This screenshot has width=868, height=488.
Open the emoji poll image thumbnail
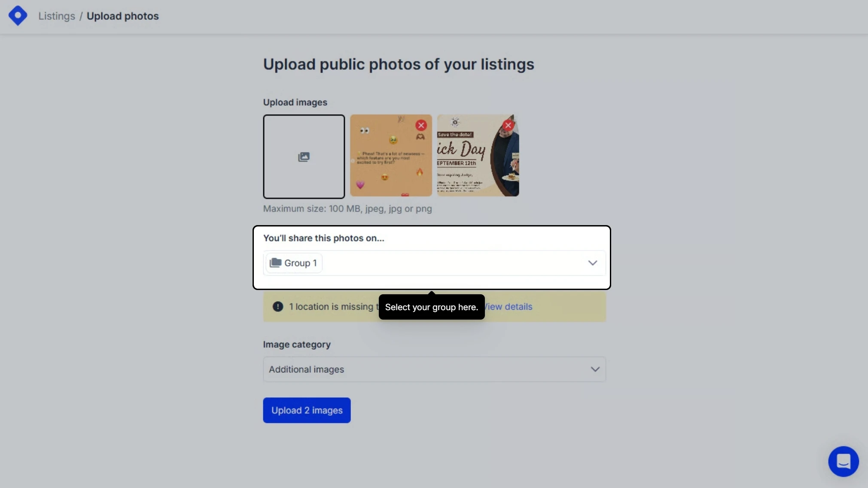click(x=391, y=156)
